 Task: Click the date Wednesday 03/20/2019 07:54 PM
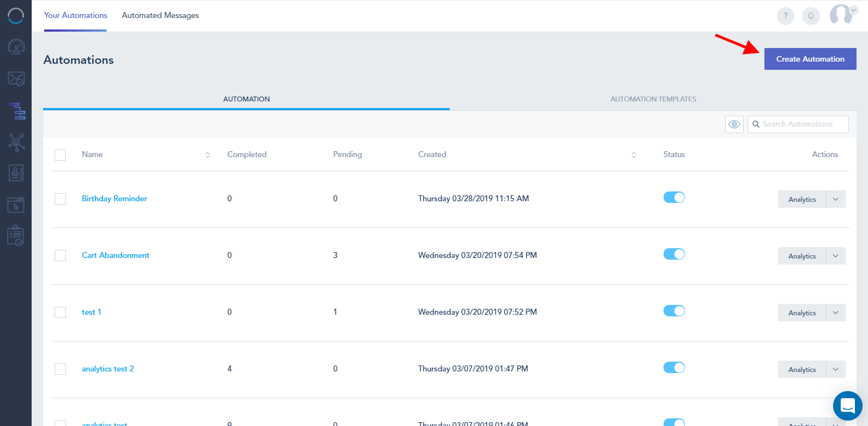click(478, 255)
